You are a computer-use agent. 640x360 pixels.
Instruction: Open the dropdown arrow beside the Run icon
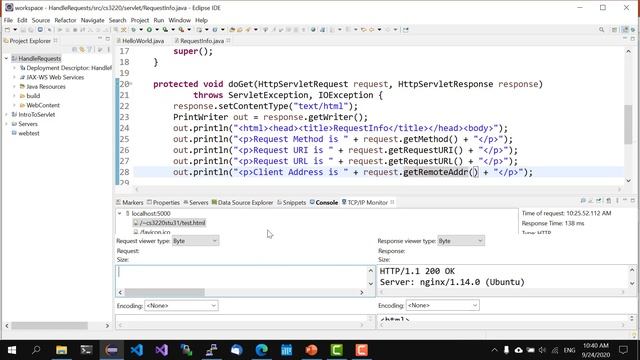(x=157, y=30)
